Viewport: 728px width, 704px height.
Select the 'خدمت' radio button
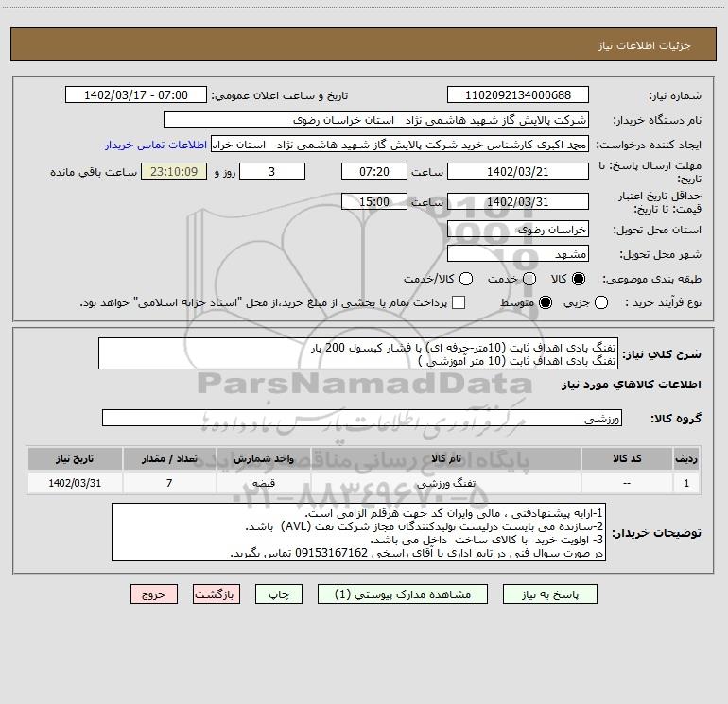[x=529, y=279]
